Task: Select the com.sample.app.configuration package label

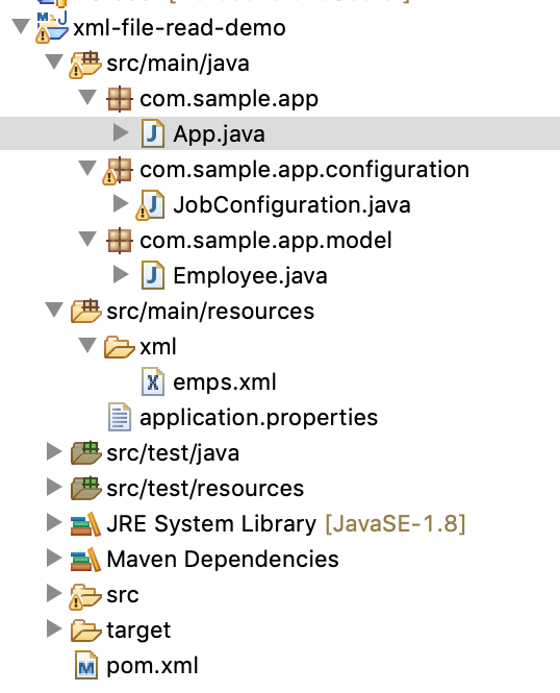Action: coord(305,171)
